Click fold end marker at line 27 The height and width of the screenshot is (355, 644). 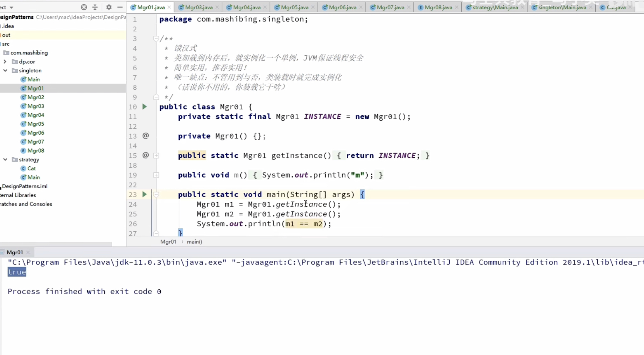click(156, 233)
